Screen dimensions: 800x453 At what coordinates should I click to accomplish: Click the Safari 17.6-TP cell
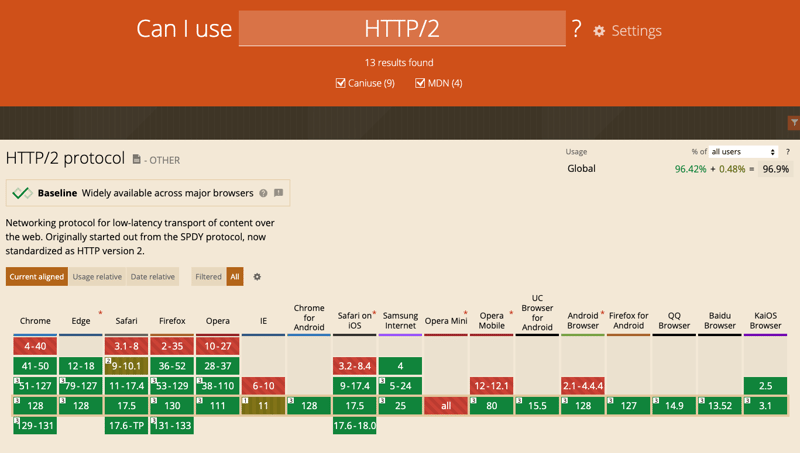coord(126,425)
